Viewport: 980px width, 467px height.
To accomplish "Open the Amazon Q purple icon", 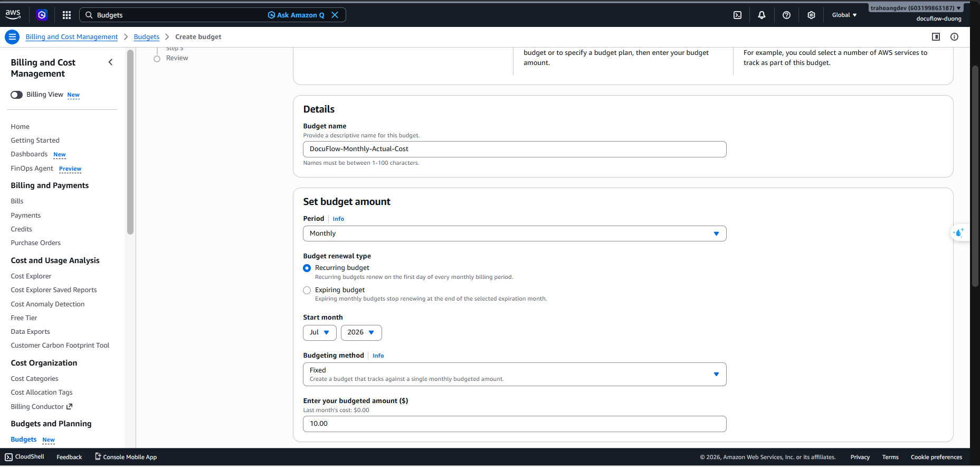I will [42, 15].
